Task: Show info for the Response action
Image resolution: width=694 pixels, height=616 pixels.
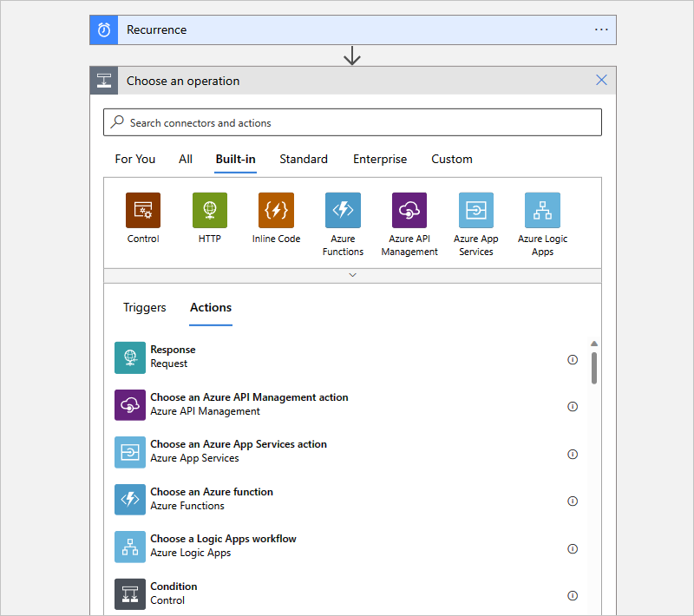Action: coord(573,360)
